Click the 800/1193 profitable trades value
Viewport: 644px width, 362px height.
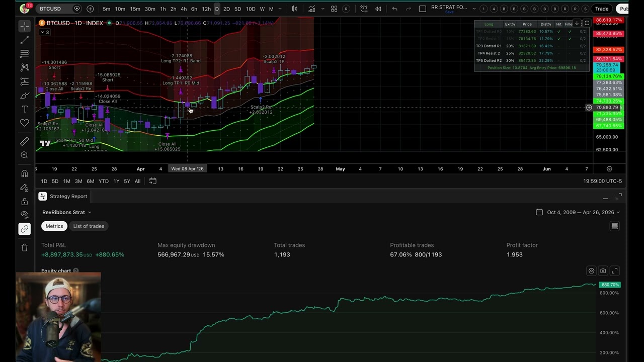point(428,255)
